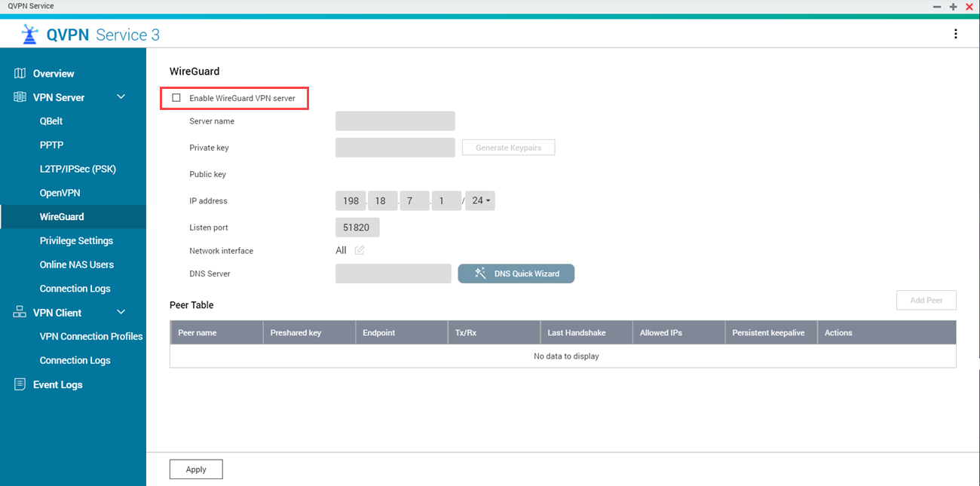Screen dimensions: 980x486
Task: Enable WireGuard VPN server checkbox
Action: click(176, 98)
